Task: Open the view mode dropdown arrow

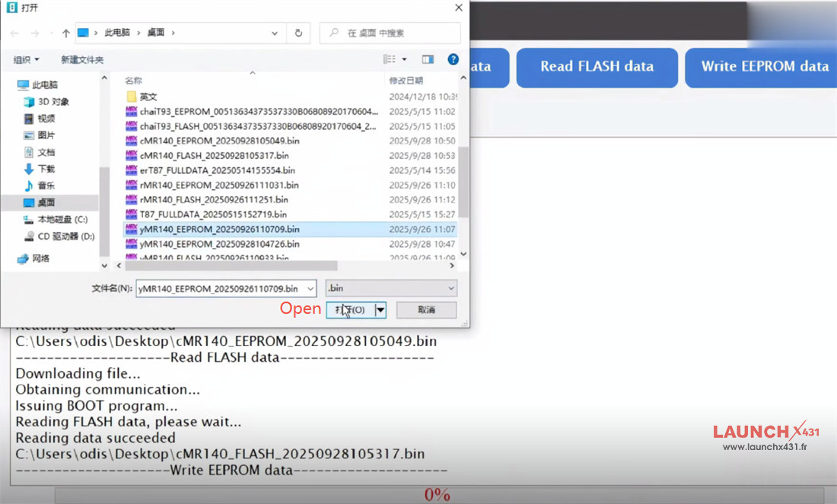Action: [404, 59]
